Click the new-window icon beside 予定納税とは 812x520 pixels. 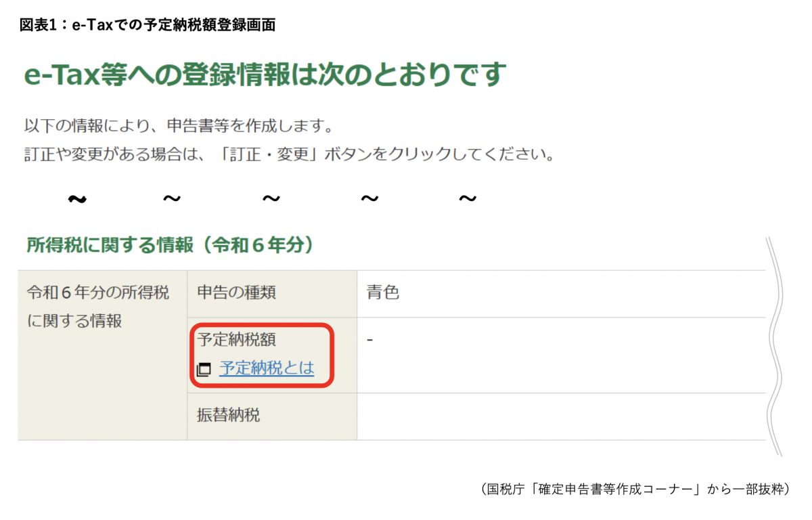[204, 370]
